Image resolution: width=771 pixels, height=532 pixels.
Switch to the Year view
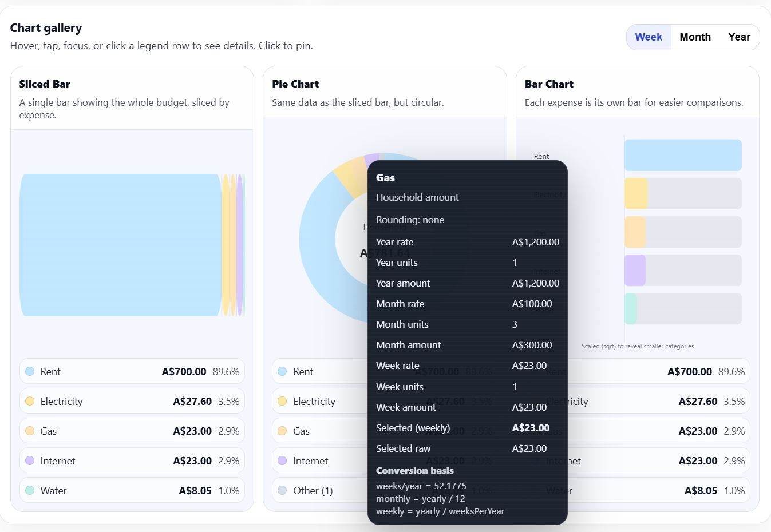[738, 37]
